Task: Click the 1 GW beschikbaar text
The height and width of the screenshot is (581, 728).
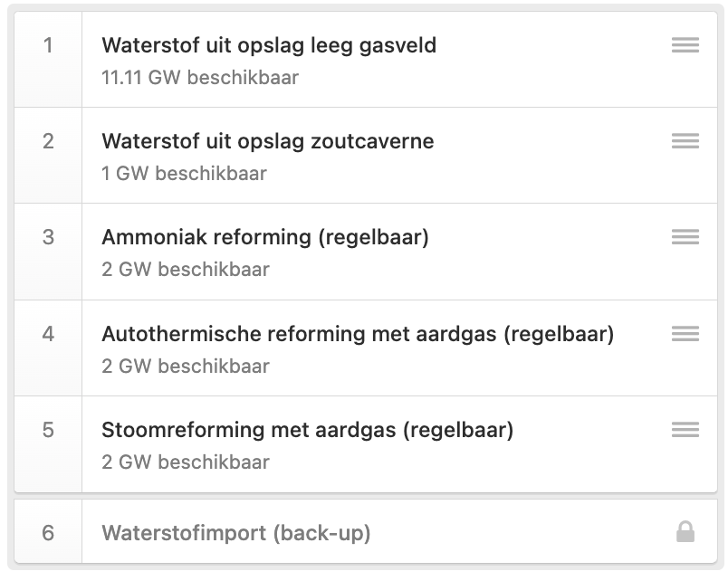Action: (x=185, y=174)
